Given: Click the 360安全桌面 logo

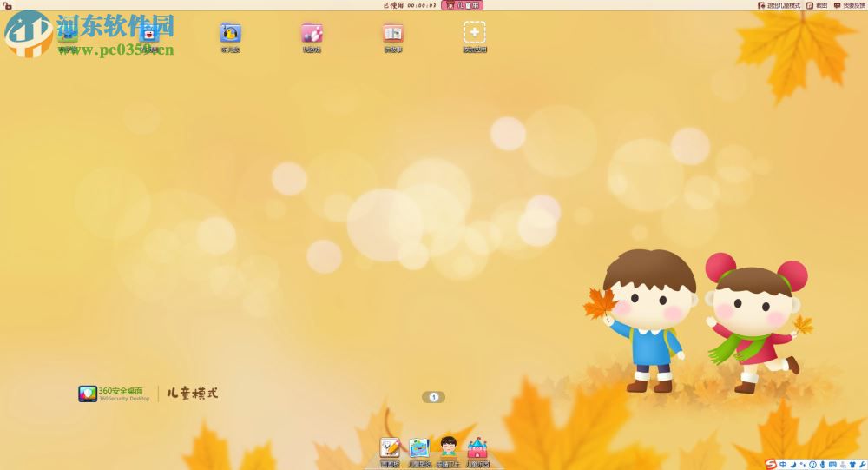Looking at the screenshot, I should [114, 394].
